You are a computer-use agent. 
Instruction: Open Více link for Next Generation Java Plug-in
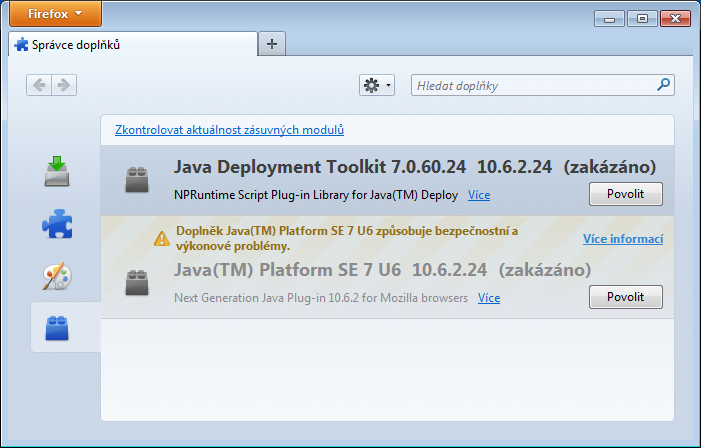[489, 298]
